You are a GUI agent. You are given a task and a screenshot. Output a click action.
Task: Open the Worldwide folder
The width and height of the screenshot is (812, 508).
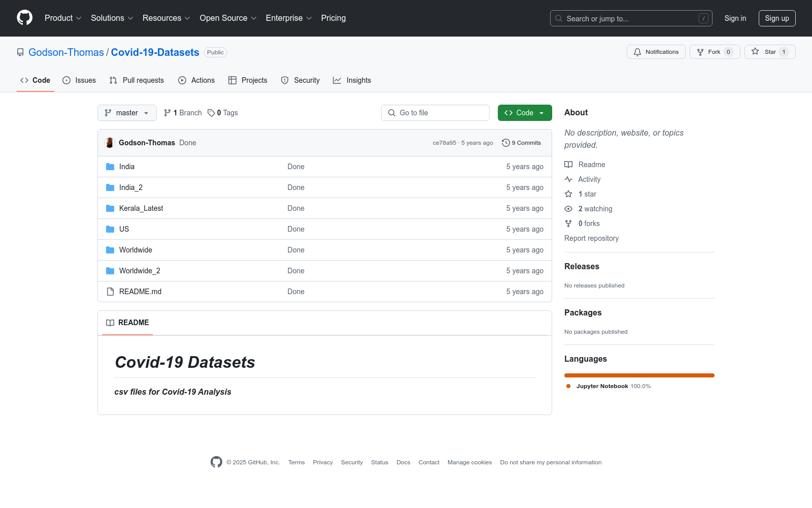pyautogui.click(x=136, y=250)
